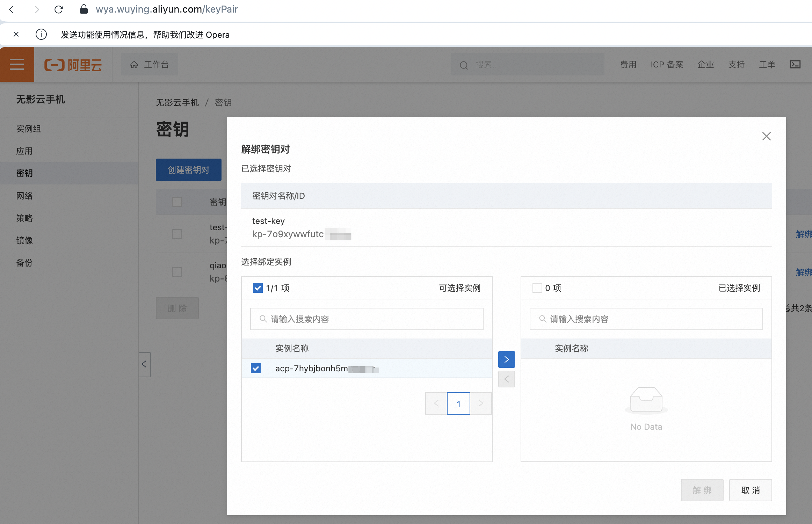Click the 取消 button
812x524 pixels.
[x=751, y=490]
